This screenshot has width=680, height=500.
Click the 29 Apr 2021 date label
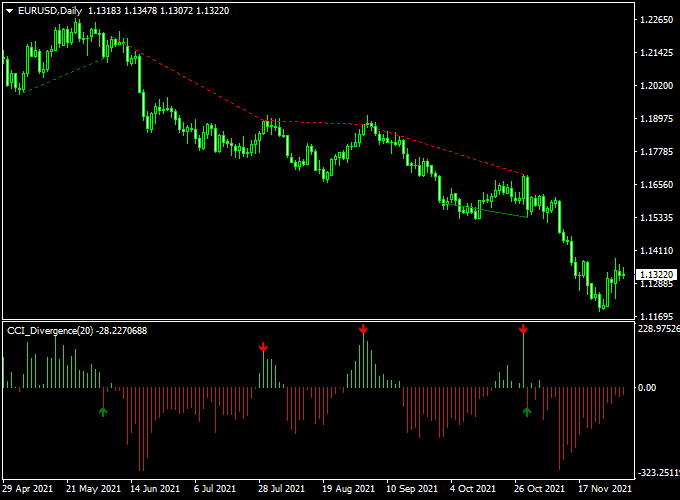[27, 489]
